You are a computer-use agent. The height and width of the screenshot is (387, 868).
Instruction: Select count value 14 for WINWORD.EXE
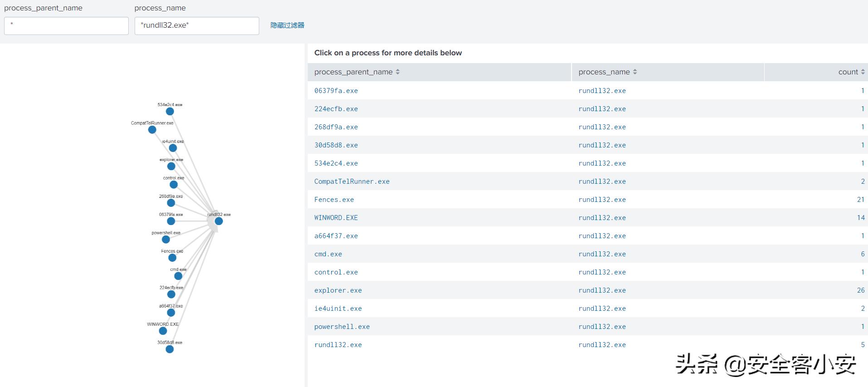(861, 218)
